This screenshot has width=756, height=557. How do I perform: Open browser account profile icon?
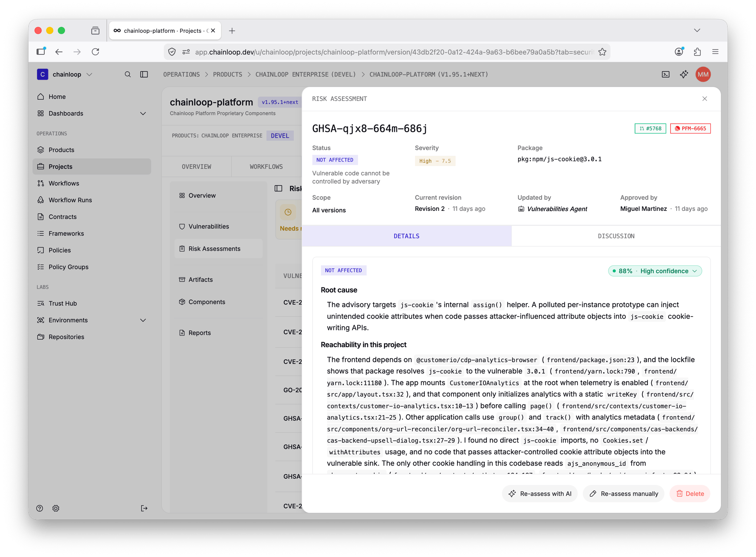point(679,52)
